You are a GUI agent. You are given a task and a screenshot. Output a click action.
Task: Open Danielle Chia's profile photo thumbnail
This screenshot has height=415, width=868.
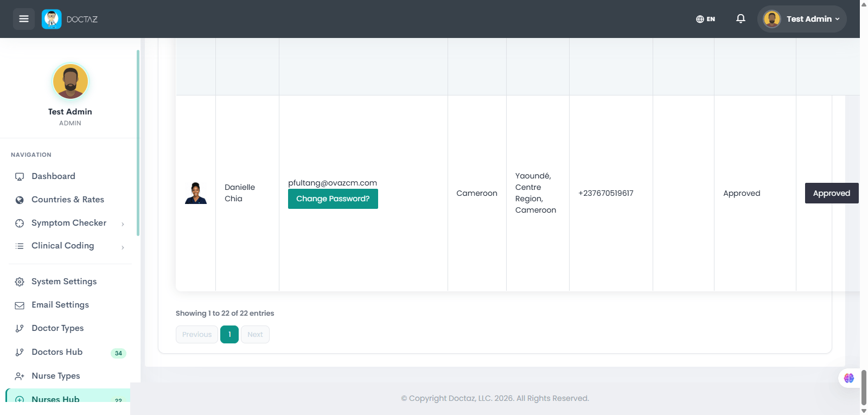tap(196, 193)
